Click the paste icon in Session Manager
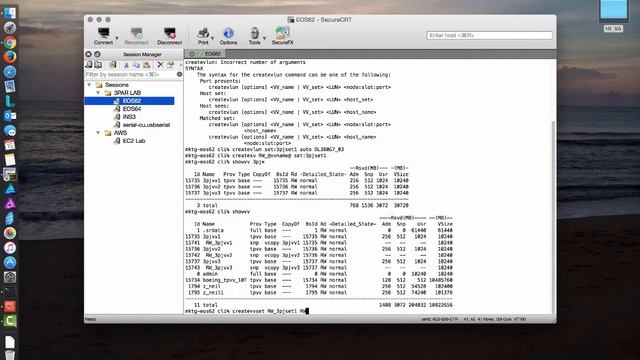 [146, 64]
